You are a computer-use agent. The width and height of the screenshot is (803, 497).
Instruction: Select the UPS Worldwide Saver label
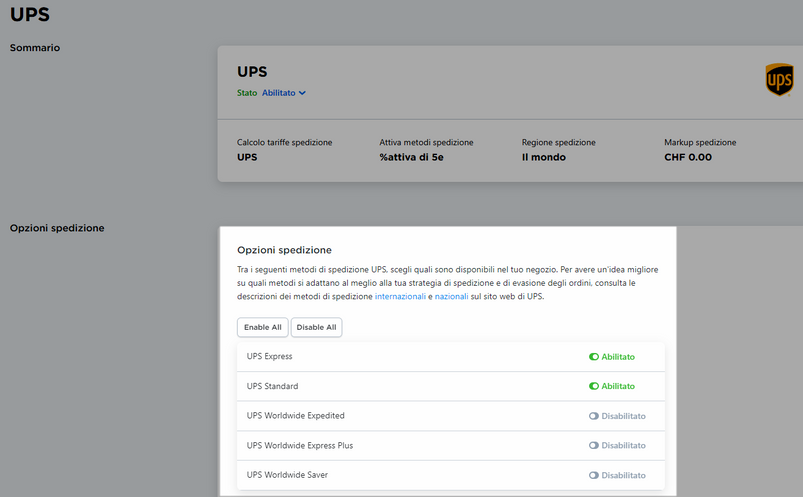pos(287,474)
